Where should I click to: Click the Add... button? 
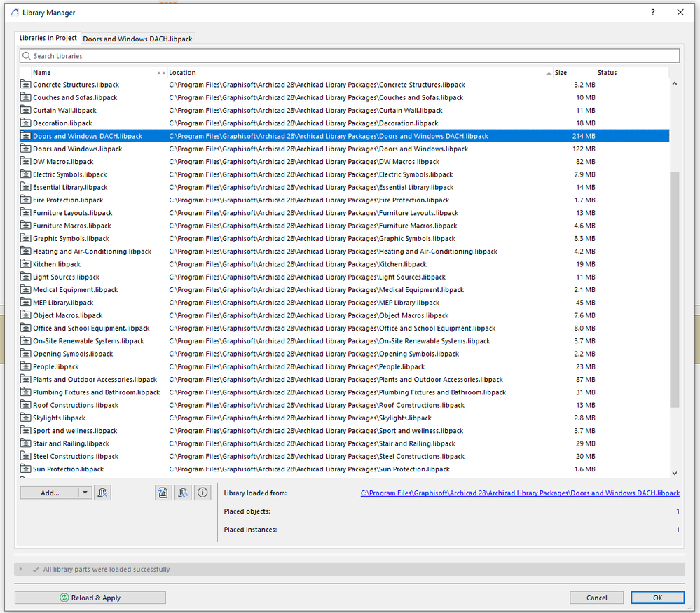[x=50, y=493]
